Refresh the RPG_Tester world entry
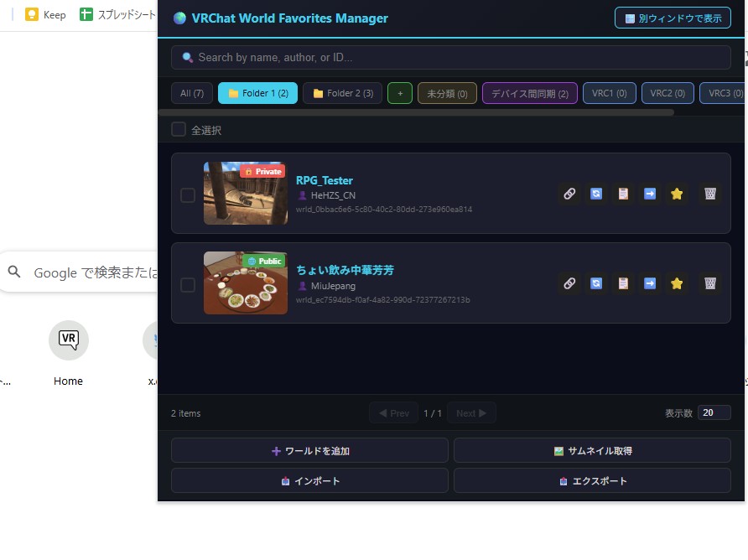The width and height of the screenshot is (748, 560). [596, 194]
